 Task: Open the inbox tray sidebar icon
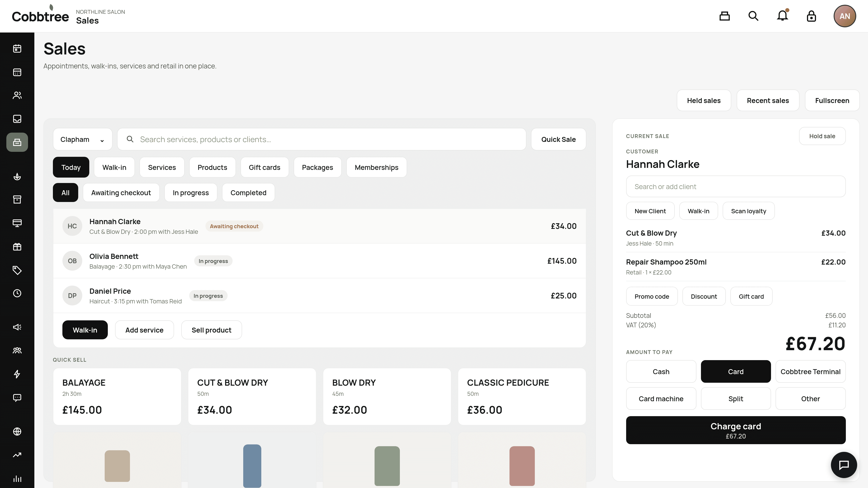click(x=17, y=119)
